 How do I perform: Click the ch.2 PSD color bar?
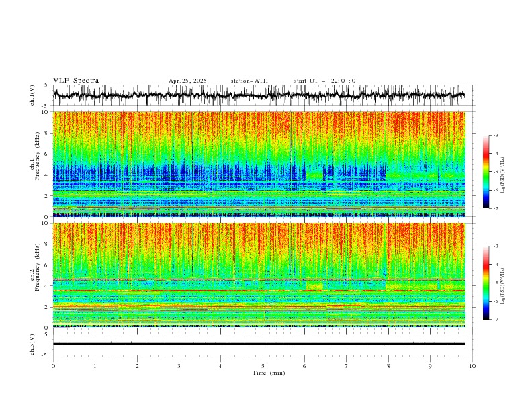pos(486,283)
